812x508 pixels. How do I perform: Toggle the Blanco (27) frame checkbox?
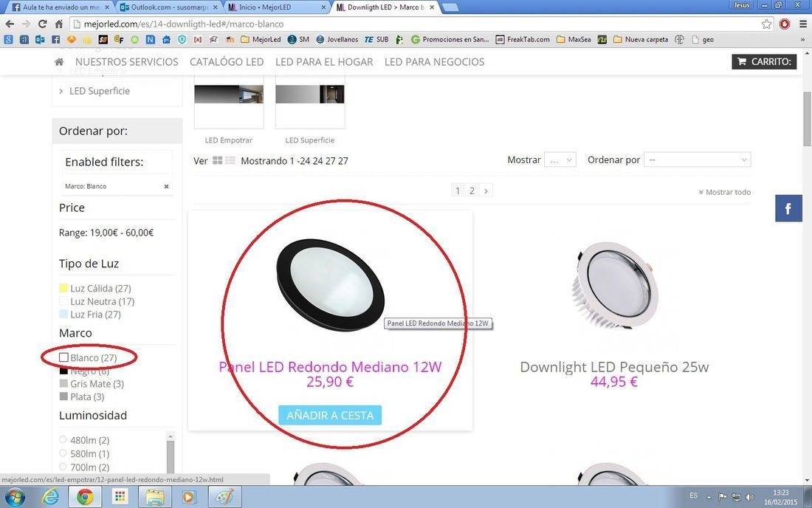coord(63,357)
